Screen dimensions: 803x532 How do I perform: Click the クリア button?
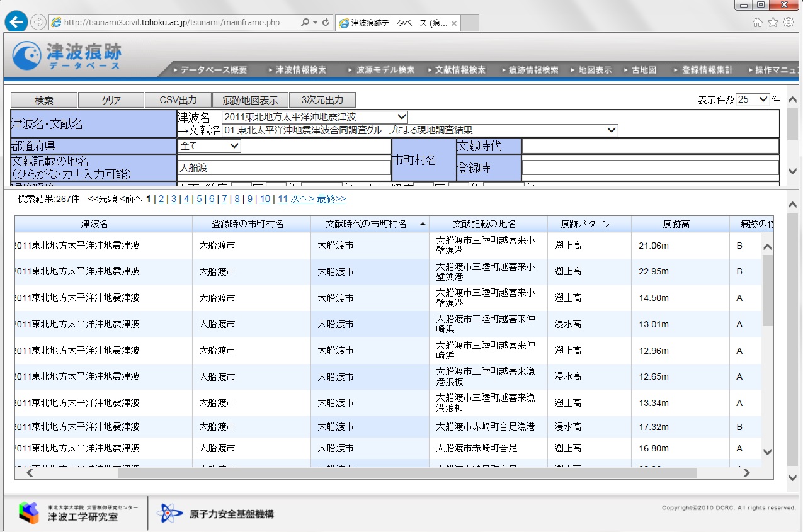(111, 100)
